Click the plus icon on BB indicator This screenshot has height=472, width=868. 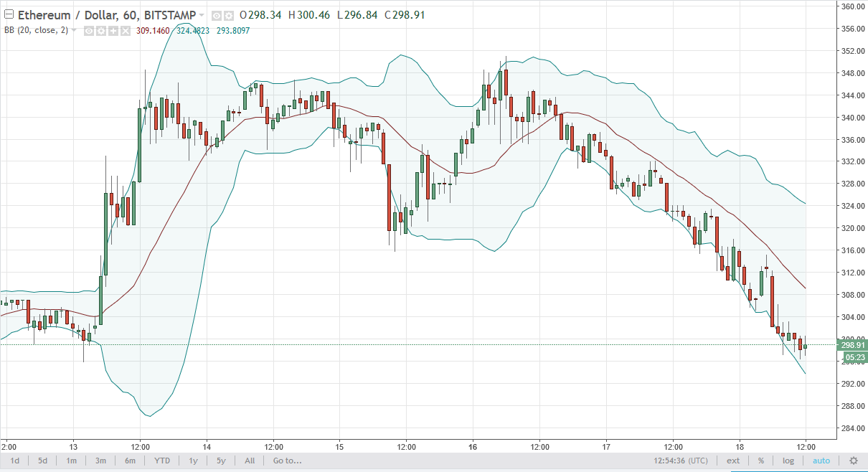(113, 31)
